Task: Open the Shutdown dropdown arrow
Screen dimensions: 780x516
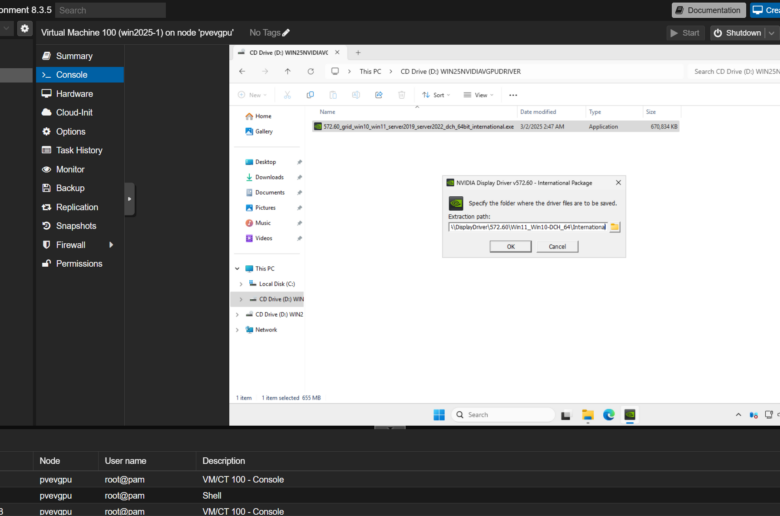Action: [772, 33]
